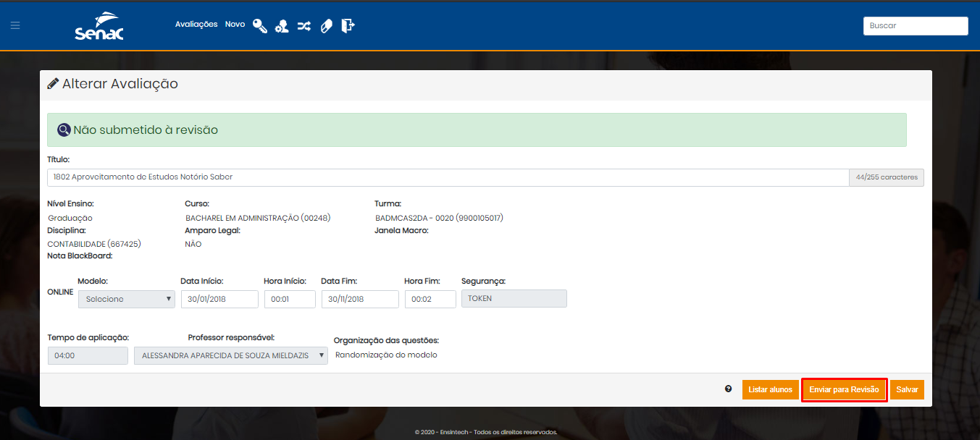Click the Data Início field

pyautogui.click(x=219, y=299)
